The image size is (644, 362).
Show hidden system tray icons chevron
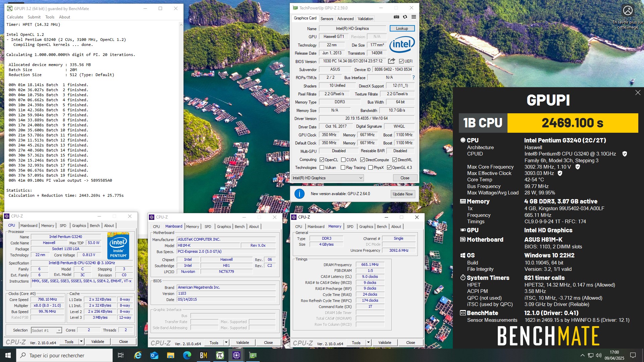pos(582,355)
